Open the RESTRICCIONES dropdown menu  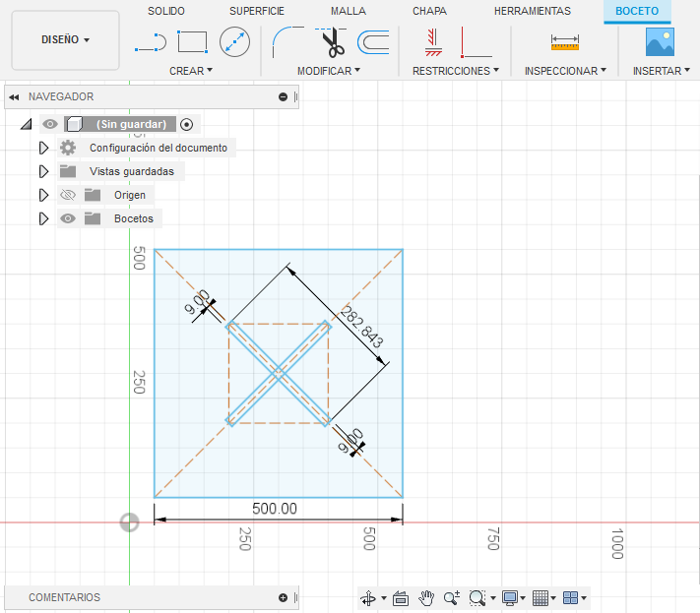pos(456,71)
